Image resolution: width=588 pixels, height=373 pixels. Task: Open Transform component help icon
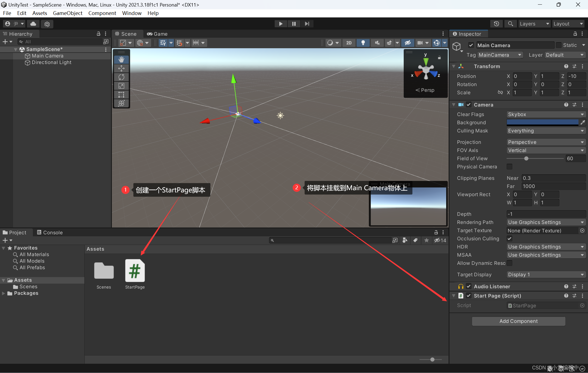[566, 66]
